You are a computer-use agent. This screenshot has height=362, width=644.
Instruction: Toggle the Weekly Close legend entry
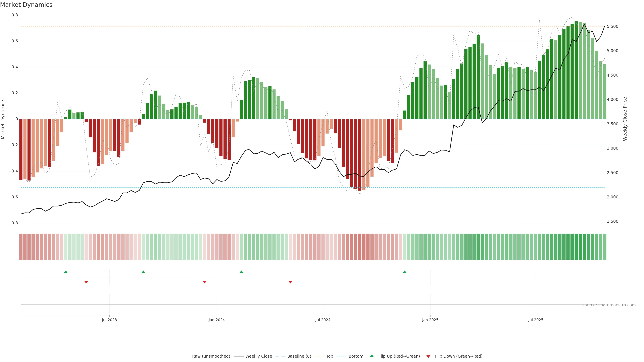pyautogui.click(x=258, y=356)
